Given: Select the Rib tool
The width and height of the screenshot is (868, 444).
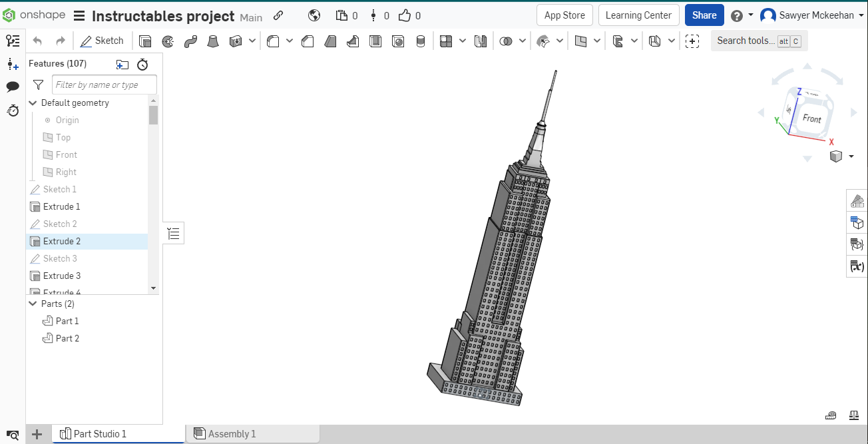Looking at the screenshot, I should pyautogui.click(x=353, y=41).
